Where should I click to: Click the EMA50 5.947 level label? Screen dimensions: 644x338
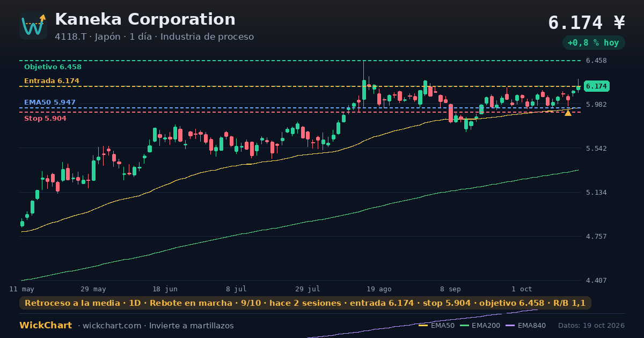click(x=50, y=102)
